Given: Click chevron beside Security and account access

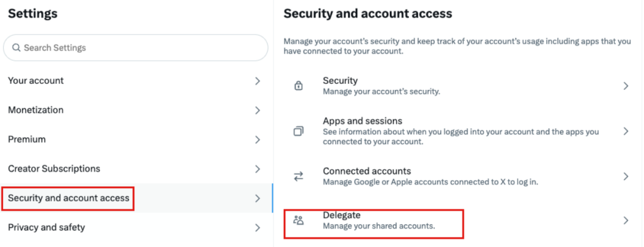Looking at the screenshot, I should 258,198.
